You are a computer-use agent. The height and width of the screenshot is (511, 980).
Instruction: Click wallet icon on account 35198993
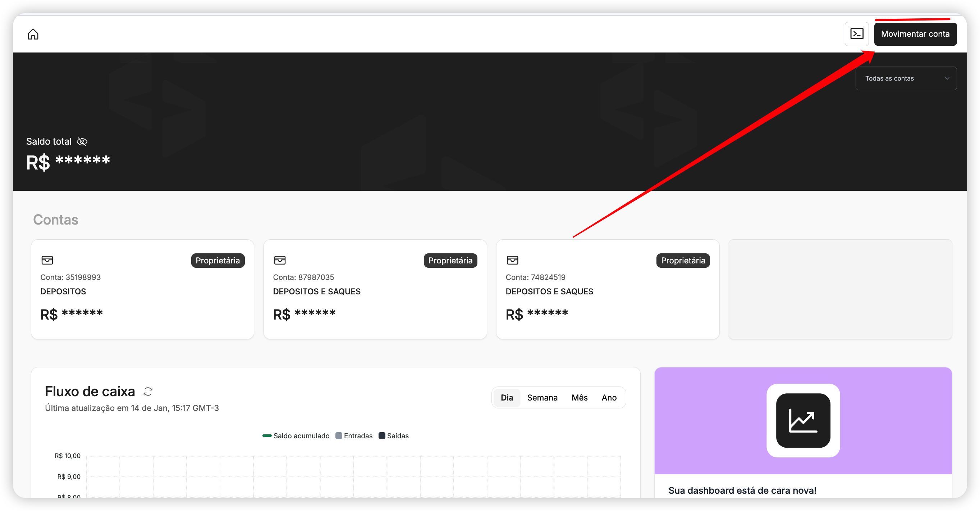47,261
